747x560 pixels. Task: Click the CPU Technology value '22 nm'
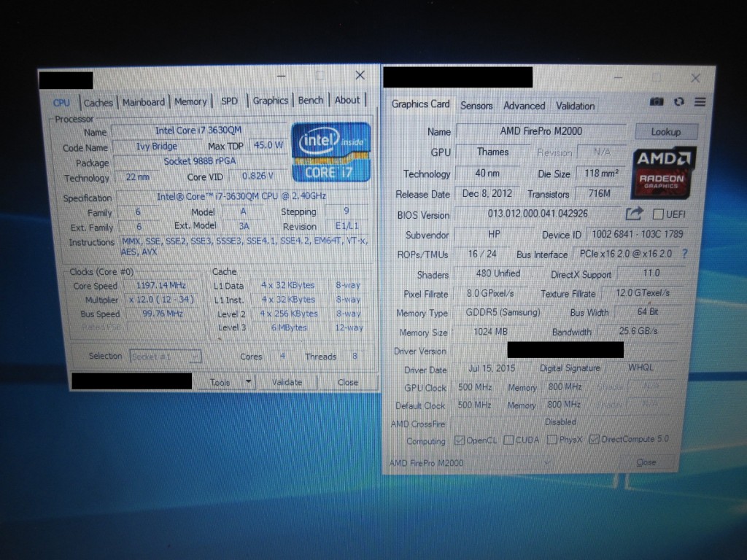point(138,177)
